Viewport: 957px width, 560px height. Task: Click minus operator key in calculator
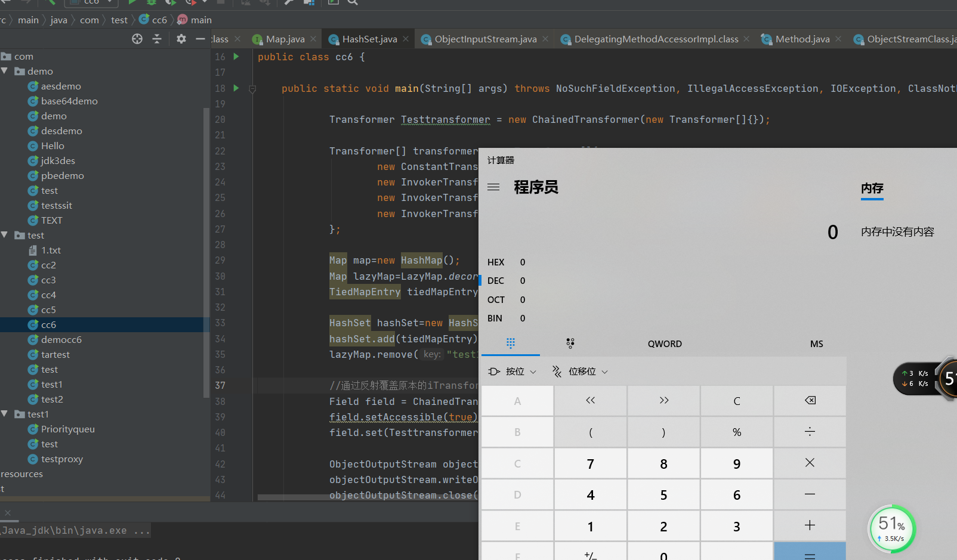pyautogui.click(x=810, y=494)
